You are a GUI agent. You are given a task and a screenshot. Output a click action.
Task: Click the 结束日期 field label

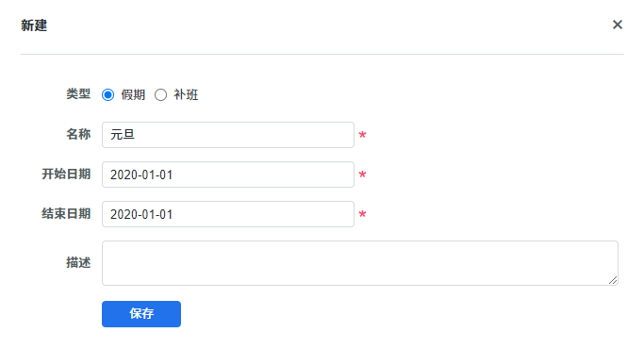(66, 214)
